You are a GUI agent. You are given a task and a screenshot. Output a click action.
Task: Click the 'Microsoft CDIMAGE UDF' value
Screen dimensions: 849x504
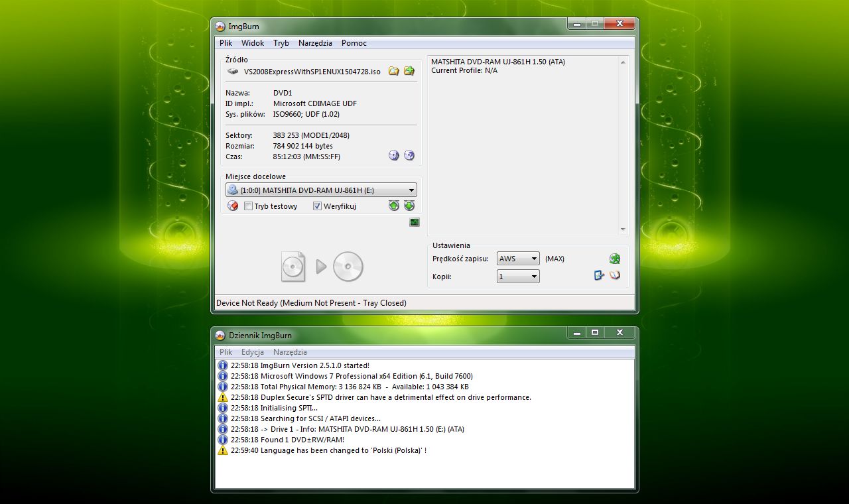[316, 103]
